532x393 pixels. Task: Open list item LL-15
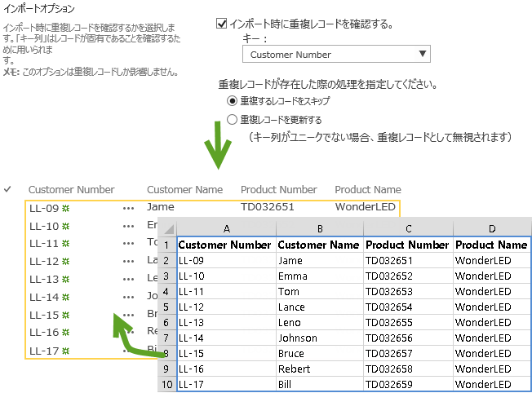(44, 315)
